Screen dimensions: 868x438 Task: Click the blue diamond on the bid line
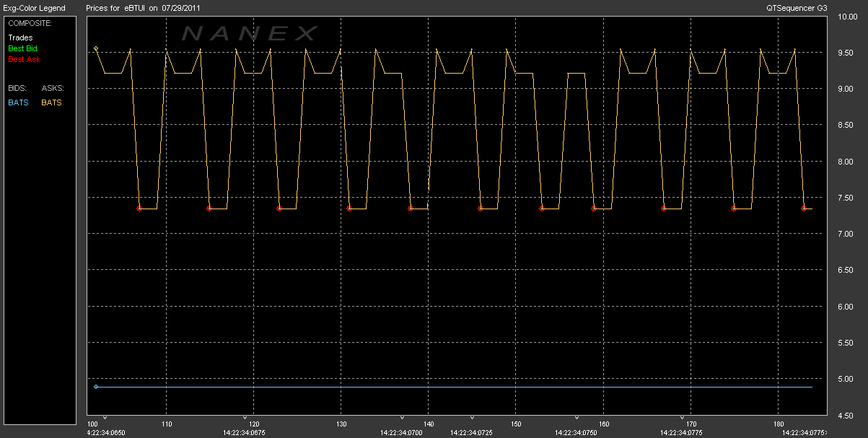pos(96,387)
